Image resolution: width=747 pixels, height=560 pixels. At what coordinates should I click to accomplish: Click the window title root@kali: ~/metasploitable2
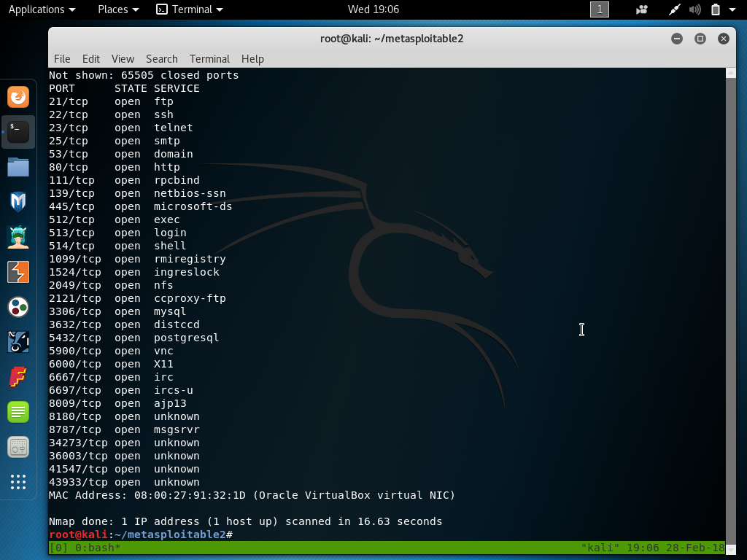point(392,39)
